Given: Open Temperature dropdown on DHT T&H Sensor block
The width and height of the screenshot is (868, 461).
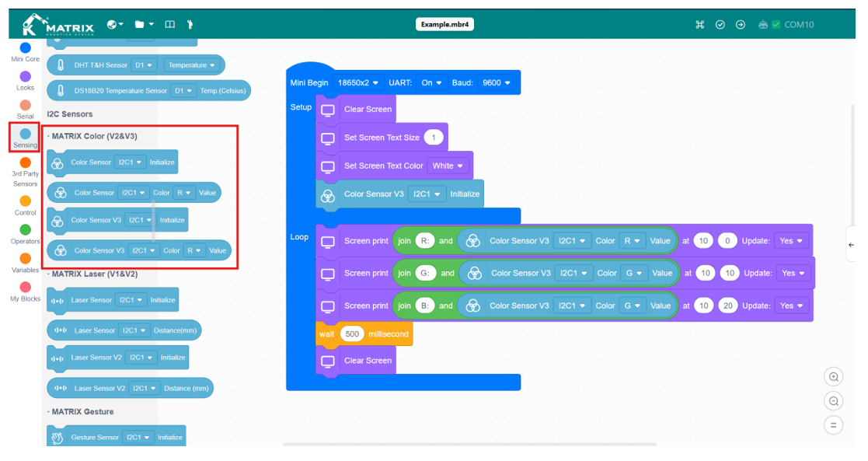Looking at the screenshot, I should [191, 65].
